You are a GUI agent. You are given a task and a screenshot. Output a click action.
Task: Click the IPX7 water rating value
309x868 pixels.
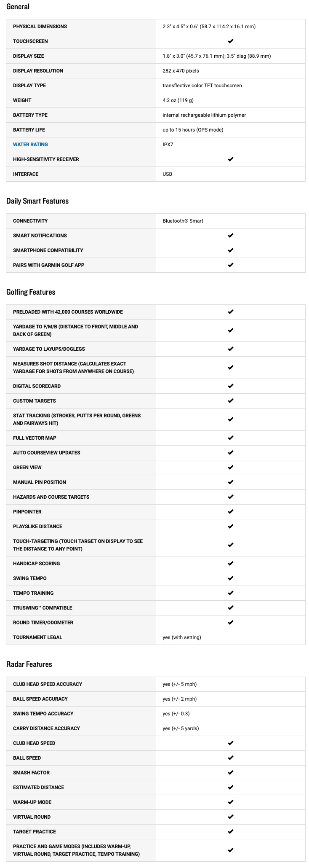point(168,145)
